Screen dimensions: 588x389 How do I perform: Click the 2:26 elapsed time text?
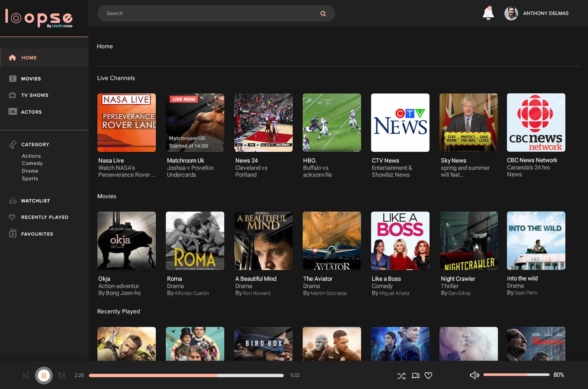pos(79,375)
